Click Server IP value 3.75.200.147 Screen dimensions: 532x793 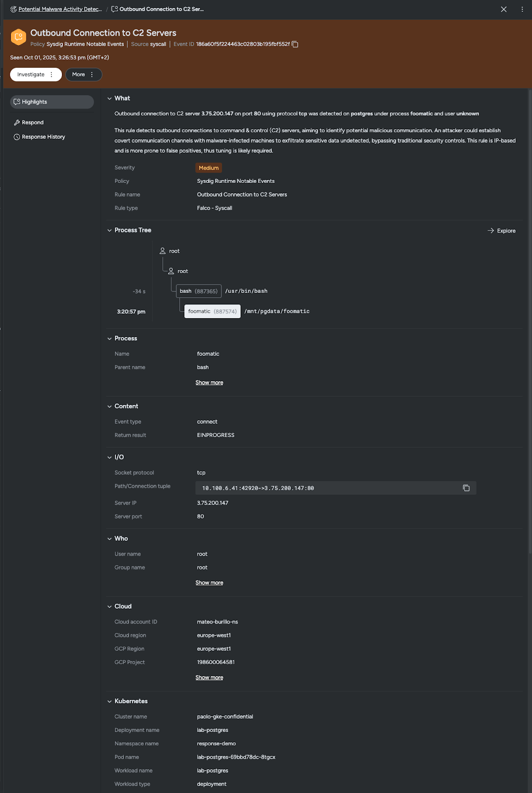point(213,503)
